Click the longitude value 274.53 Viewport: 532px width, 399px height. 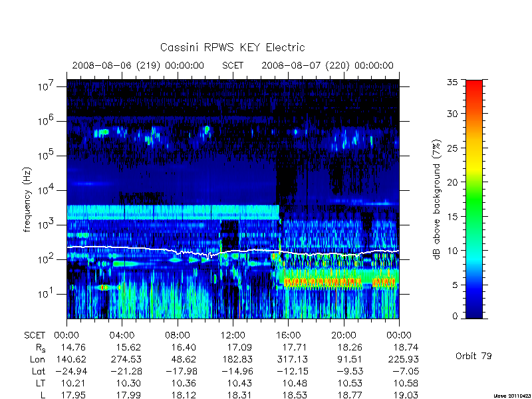pyautogui.click(x=126, y=359)
